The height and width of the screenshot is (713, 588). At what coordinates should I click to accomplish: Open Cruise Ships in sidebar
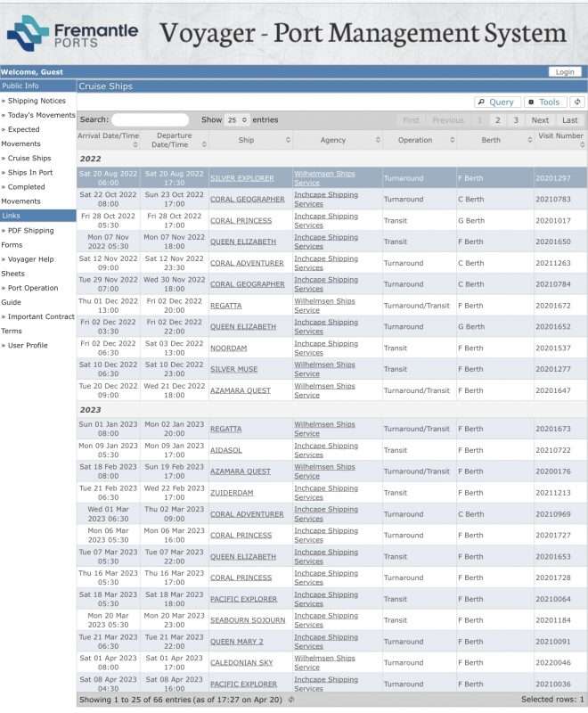click(29, 158)
